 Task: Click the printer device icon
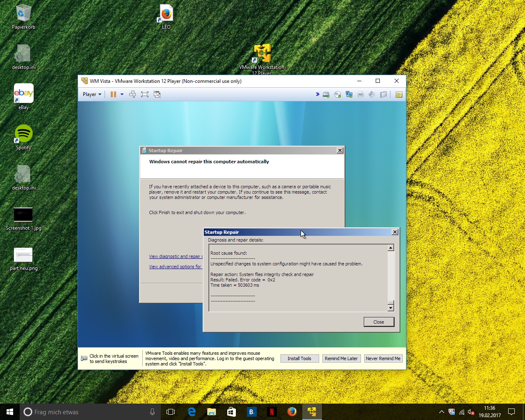click(361, 94)
